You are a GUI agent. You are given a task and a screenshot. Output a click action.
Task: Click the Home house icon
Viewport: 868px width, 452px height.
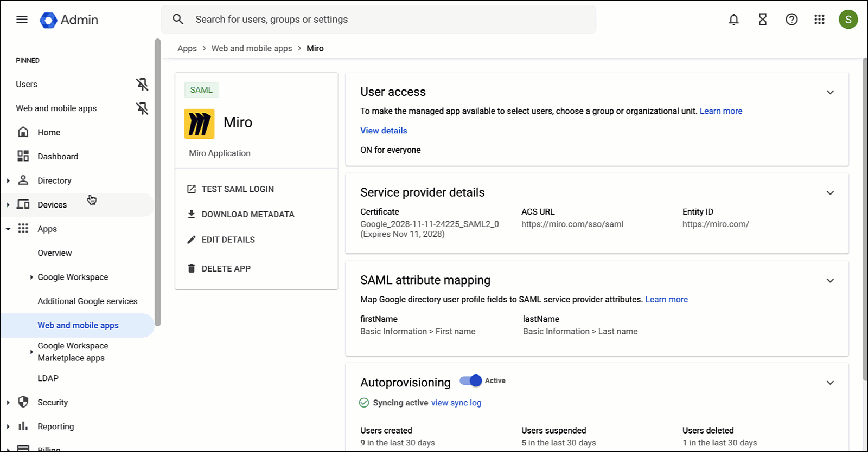23,132
